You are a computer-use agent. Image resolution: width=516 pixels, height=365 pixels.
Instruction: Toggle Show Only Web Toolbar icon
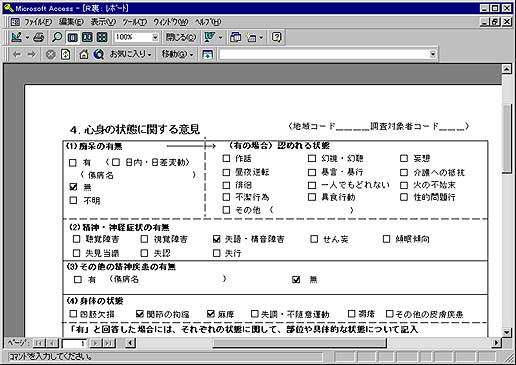pos(207,54)
